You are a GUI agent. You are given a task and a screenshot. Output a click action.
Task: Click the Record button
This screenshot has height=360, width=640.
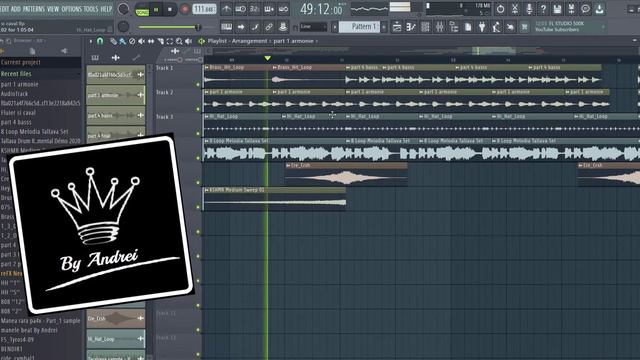click(184, 9)
